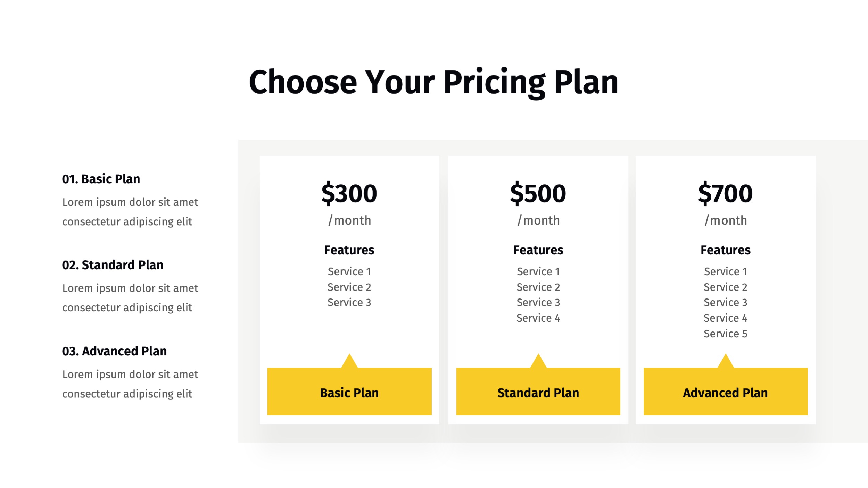Click the description text under "01. Basic Plan"
The height and width of the screenshot is (488, 868).
click(x=130, y=212)
